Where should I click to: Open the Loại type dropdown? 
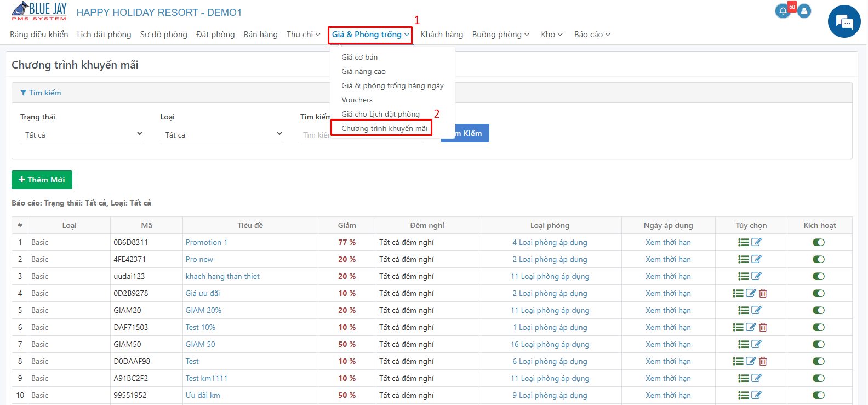coord(222,134)
